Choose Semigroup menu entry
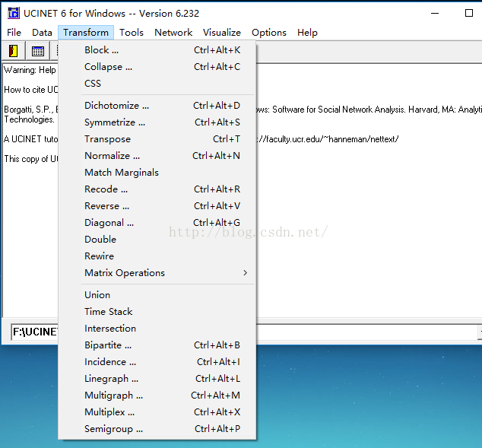The width and height of the screenshot is (482, 448). click(x=157, y=429)
